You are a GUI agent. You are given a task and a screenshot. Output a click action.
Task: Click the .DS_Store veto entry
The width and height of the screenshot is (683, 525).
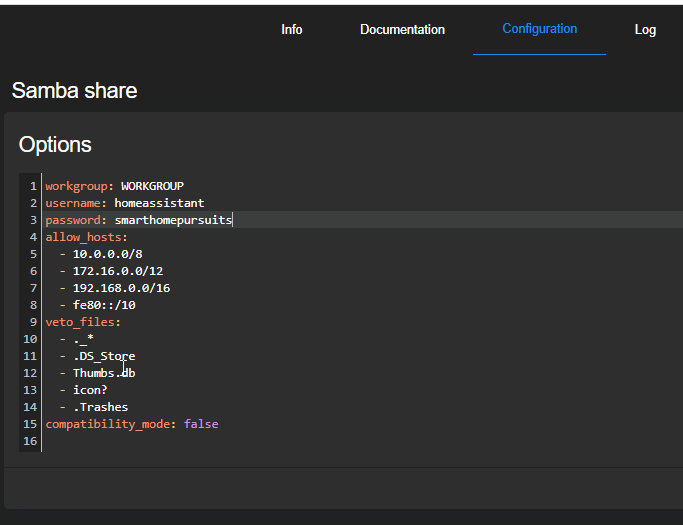[104, 356]
